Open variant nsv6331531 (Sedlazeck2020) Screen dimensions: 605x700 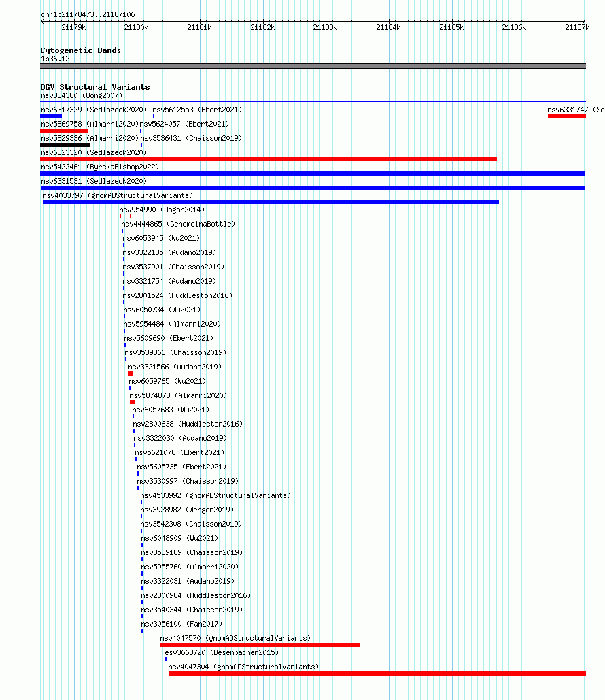pyautogui.click(x=94, y=181)
